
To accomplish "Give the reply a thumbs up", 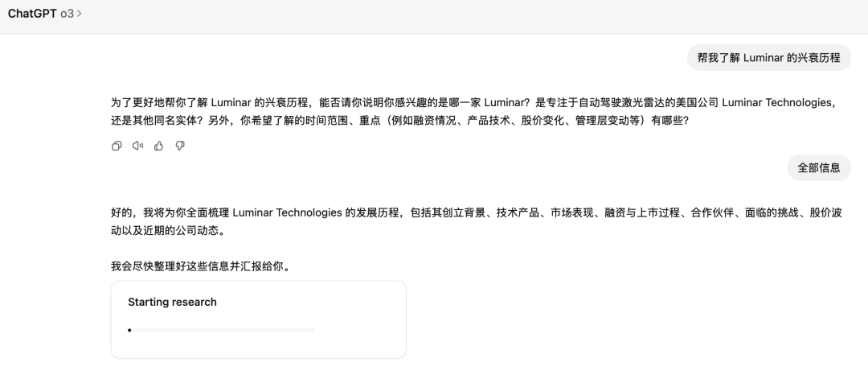I will (x=159, y=146).
